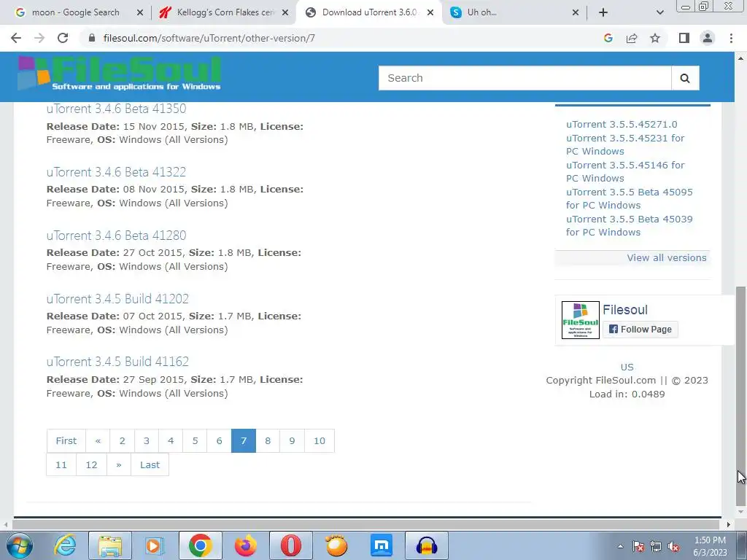The height and width of the screenshot is (560, 747).
Task: Go to pagination page 3
Action: tap(147, 441)
